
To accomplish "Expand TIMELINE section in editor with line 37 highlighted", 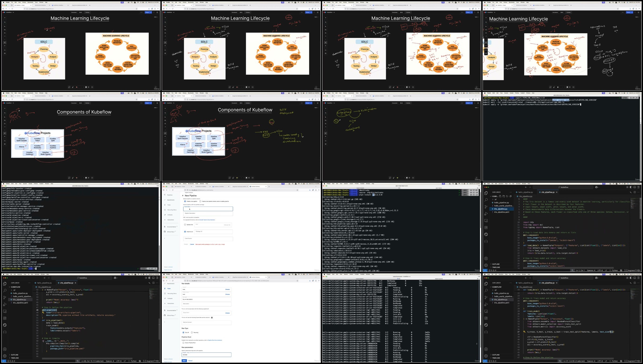I will tap(496, 358).
